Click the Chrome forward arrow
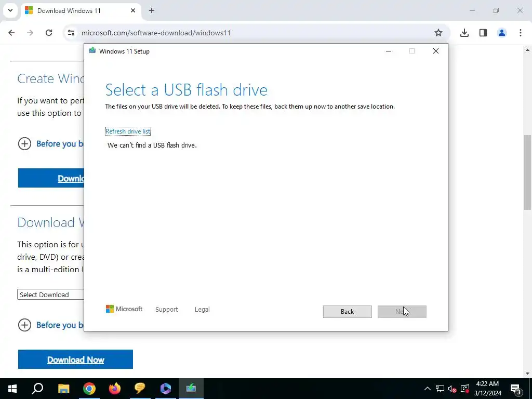The width and height of the screenshot is (532, 399). coord(30,33)
